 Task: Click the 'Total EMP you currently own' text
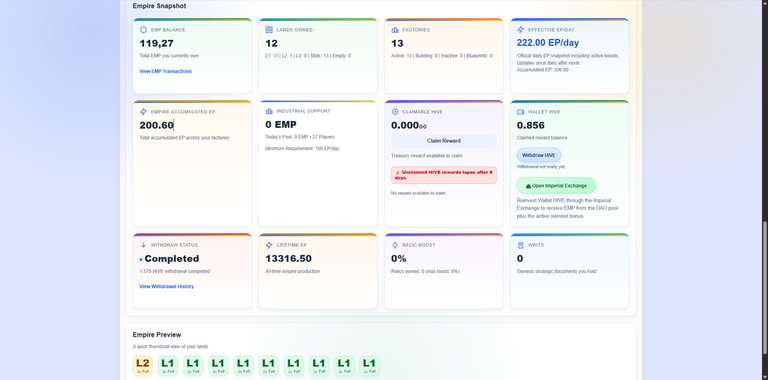coord(169,56)
